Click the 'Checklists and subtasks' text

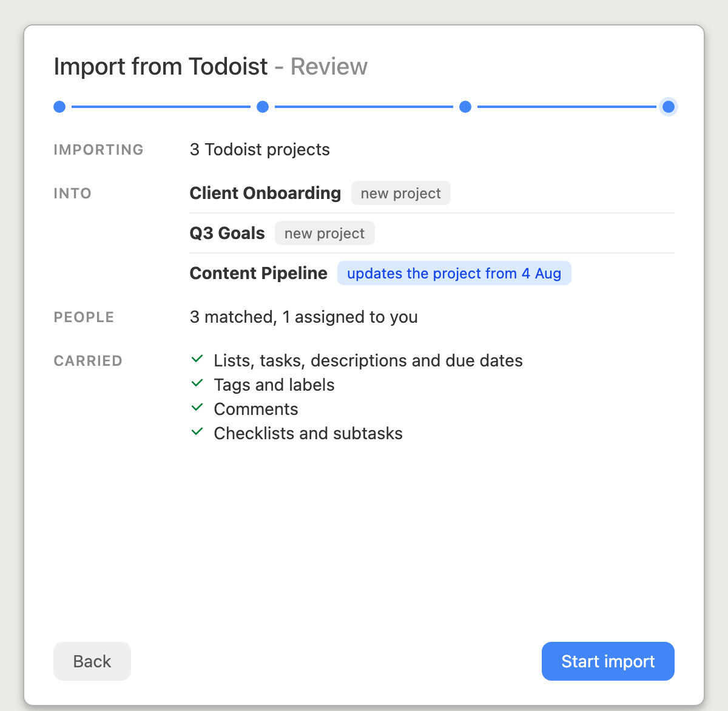(308, 433)
